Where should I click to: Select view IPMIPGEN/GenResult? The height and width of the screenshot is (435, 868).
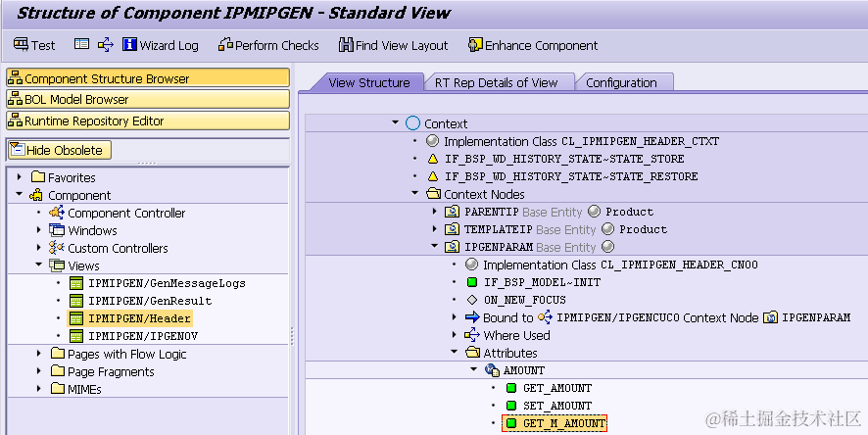point(150,301)
